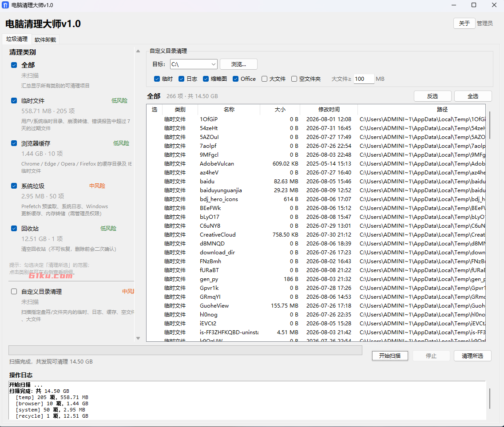Click the 关于 button
504x427 pixels.
[x=464, y=24]
